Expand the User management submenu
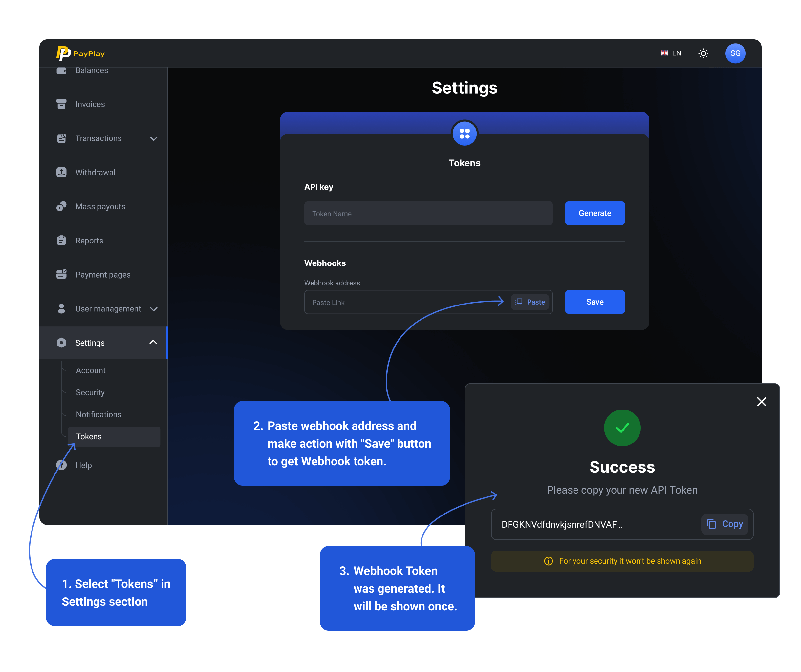 click(x=154, y=309)
